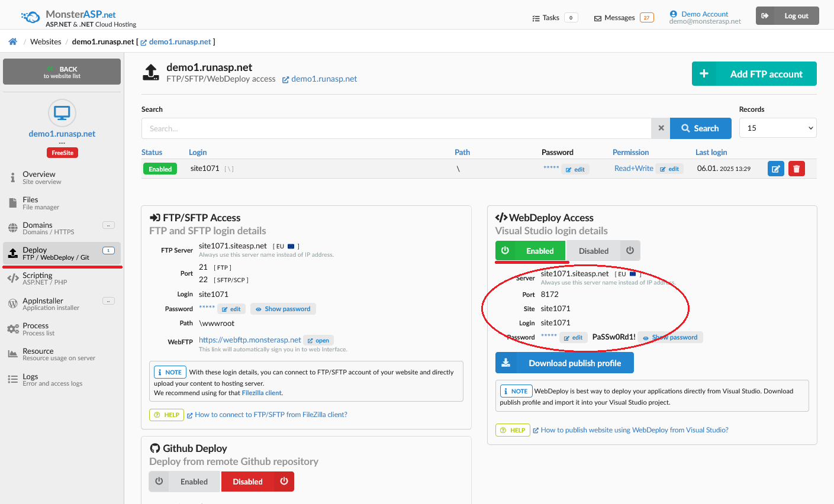This screenshot has width=834, height=504.
Task: Click the Domains globe icon
Action: point(12,228)
